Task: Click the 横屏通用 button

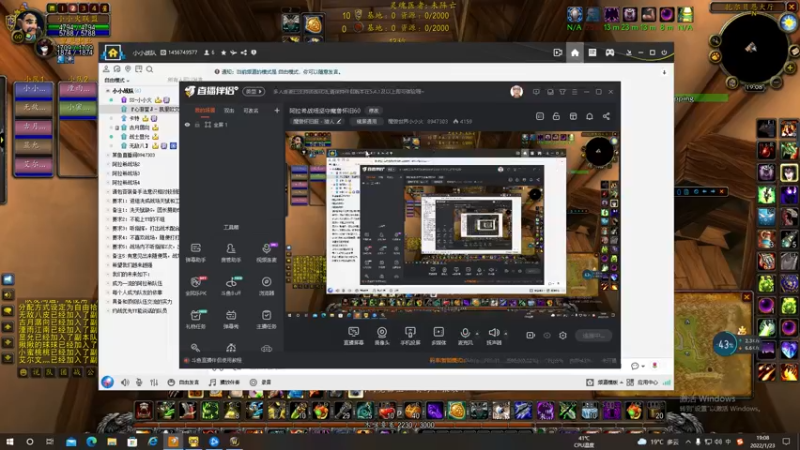Action: tap(366, 121)
